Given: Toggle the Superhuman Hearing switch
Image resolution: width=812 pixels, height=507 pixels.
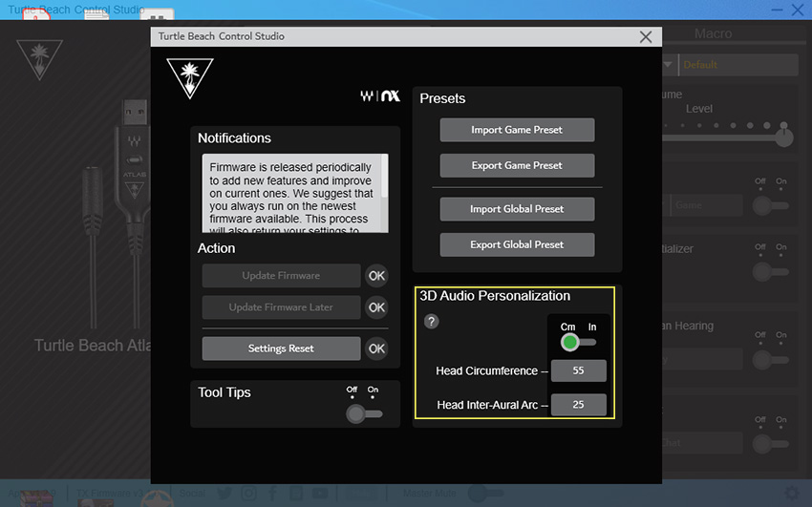Looking at the screenshot, I should (770, 360).
